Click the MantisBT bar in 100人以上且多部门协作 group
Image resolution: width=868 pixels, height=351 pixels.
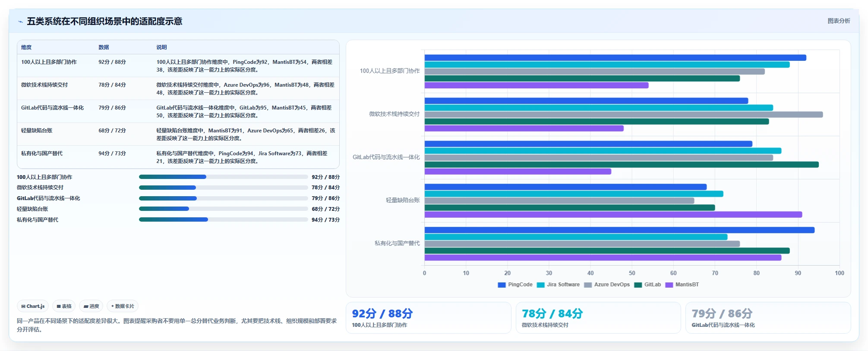pyautogui.click(x=537, y=85)
